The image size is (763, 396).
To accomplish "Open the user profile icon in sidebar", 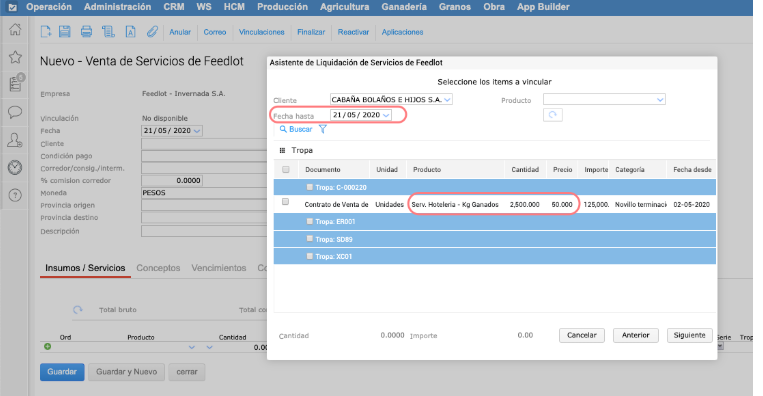I will point(15,140).
